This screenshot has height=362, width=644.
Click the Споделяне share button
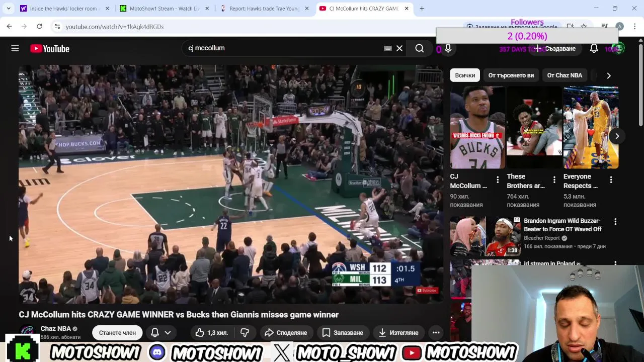pyautogui.click(x=285, y=332)
